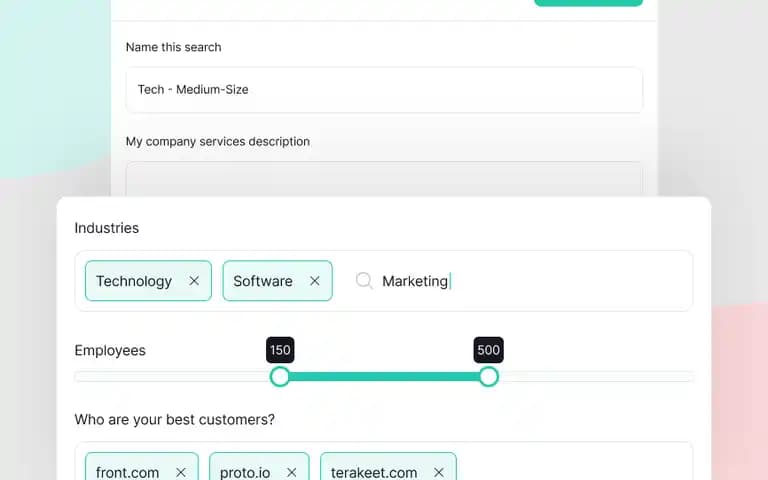Click the maximum Employees slider handle at 500
Screen dimensions: 768x480
click(x=488, y=377)
